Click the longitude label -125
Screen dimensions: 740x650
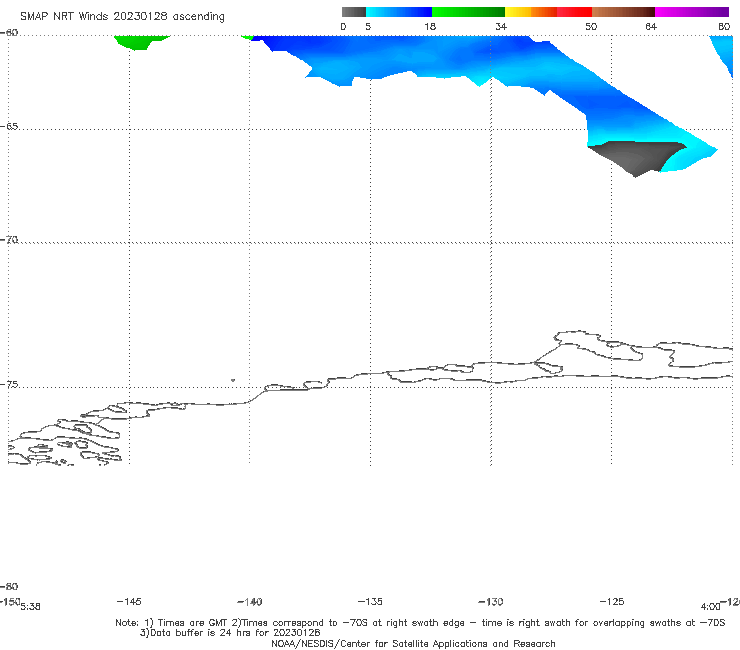click(x=612, y=601)
